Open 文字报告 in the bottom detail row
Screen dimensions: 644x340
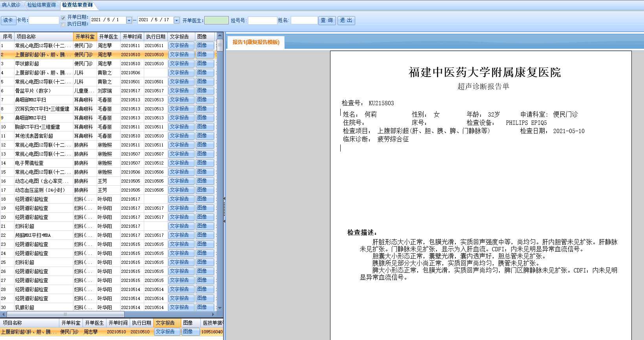tap(167, 332)
